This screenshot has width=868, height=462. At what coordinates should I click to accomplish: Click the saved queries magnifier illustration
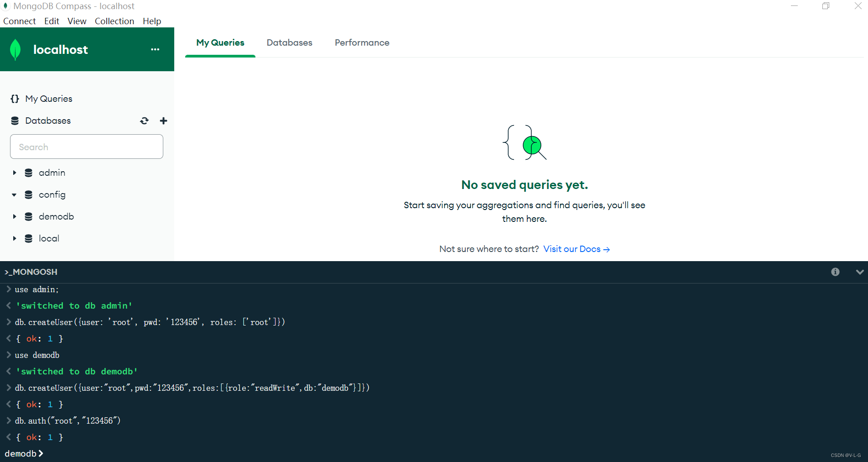[525, 142]
